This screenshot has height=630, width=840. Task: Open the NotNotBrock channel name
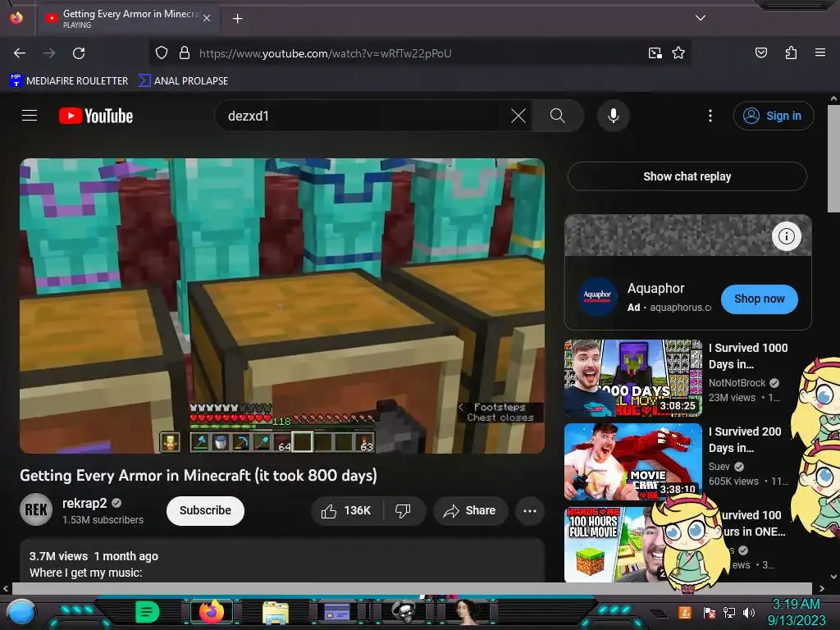(x=737, y=382)
